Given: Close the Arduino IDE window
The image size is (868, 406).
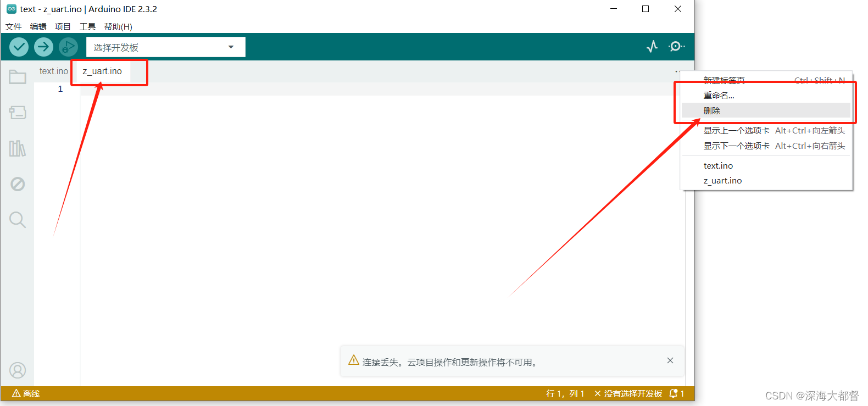Looking at the screenshot, I should click(x=678, y=9).
